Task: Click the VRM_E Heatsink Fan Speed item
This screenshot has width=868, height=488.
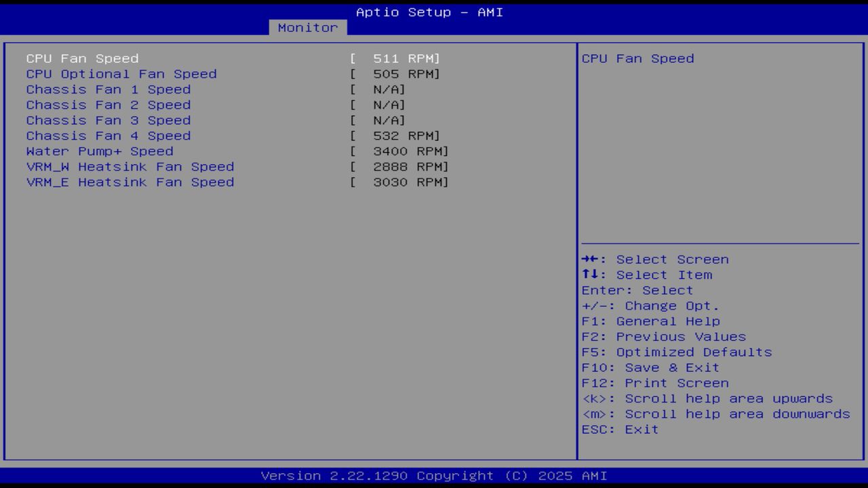Action: [129, 182]
